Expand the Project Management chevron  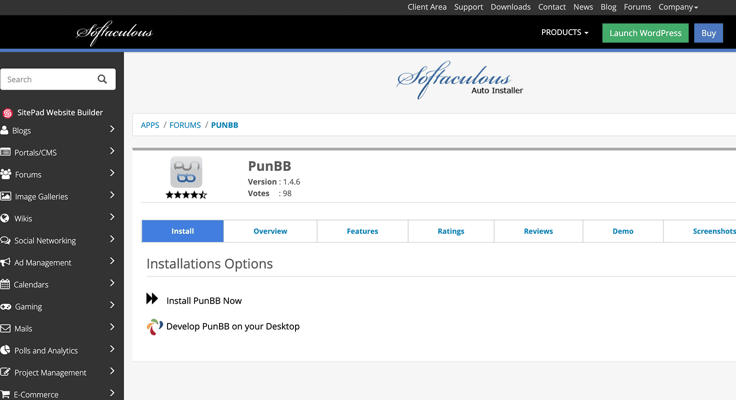click(112, 371)
